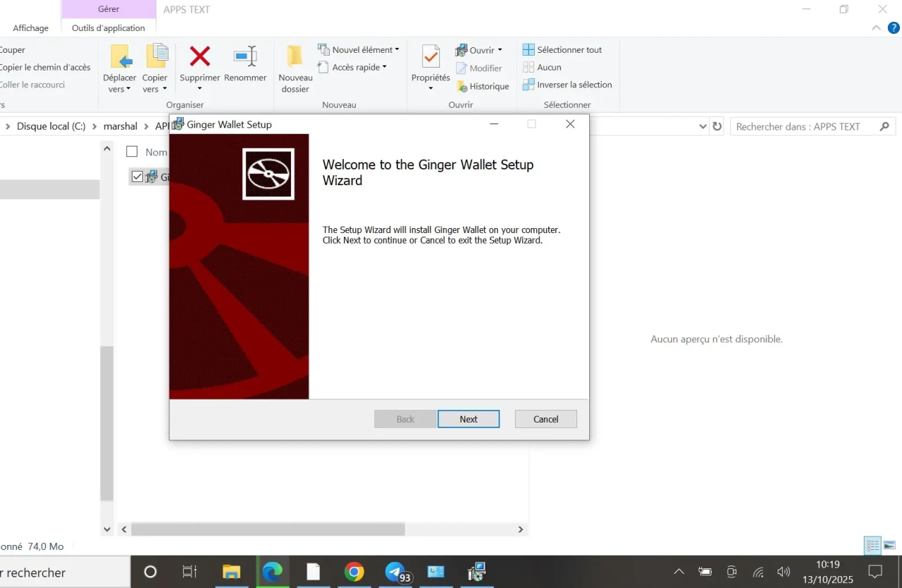Toggle the select-all checkbox beside Nom

click(x=132, y=151)
